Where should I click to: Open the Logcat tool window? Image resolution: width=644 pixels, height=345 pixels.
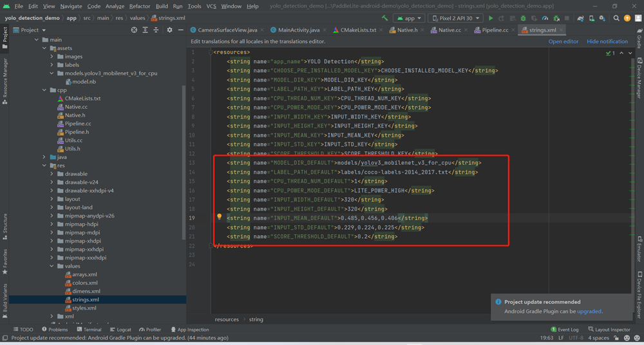click(120, 330)
